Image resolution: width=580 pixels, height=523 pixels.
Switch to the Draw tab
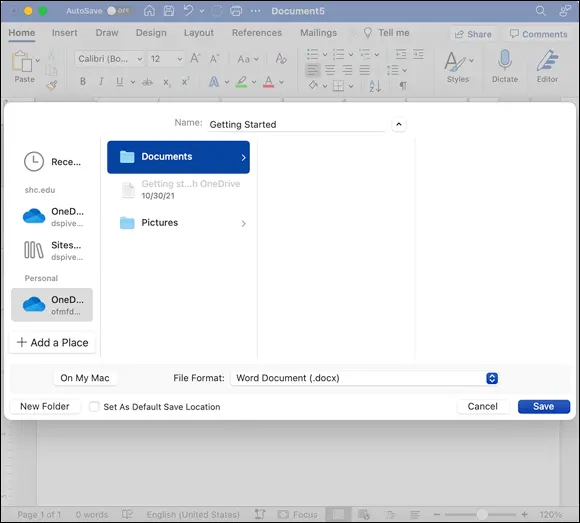107,33
